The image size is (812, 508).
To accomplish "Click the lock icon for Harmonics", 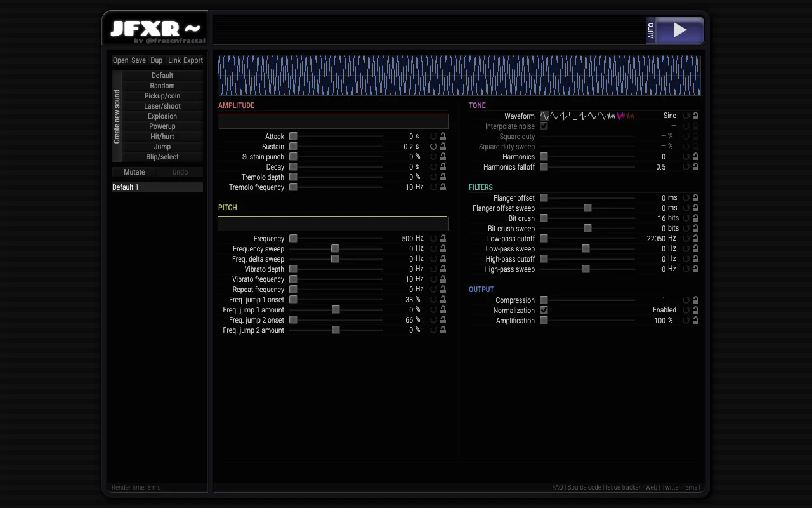I will click(695, 157).
